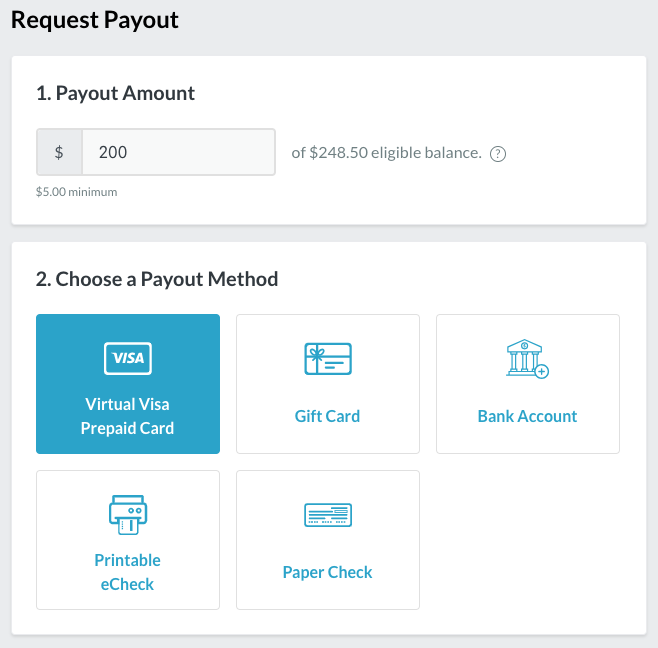Click the empty slot right of Paper Check
658x648 pixels.
[528, 540]
